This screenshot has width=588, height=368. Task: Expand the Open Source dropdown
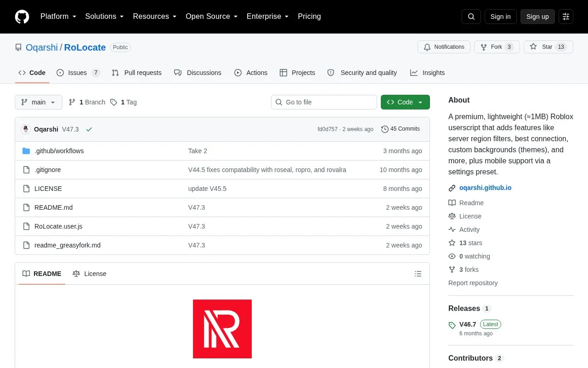212,17
